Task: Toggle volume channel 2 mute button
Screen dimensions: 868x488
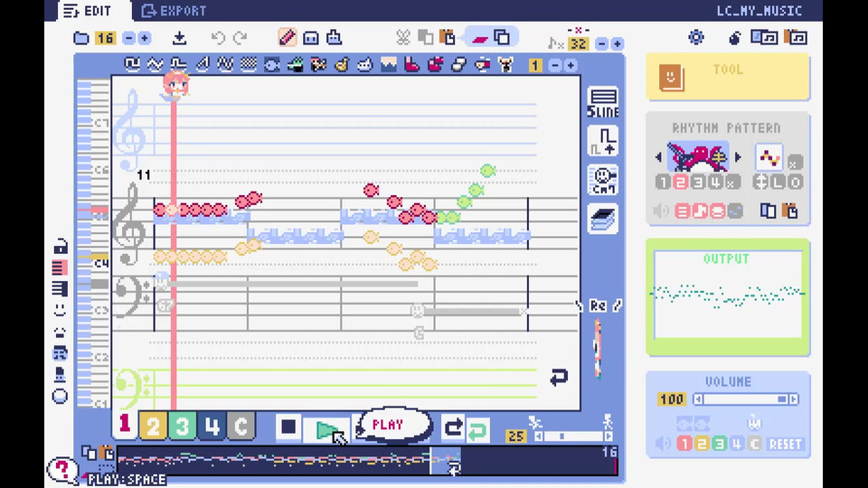Action: point(702,444)
